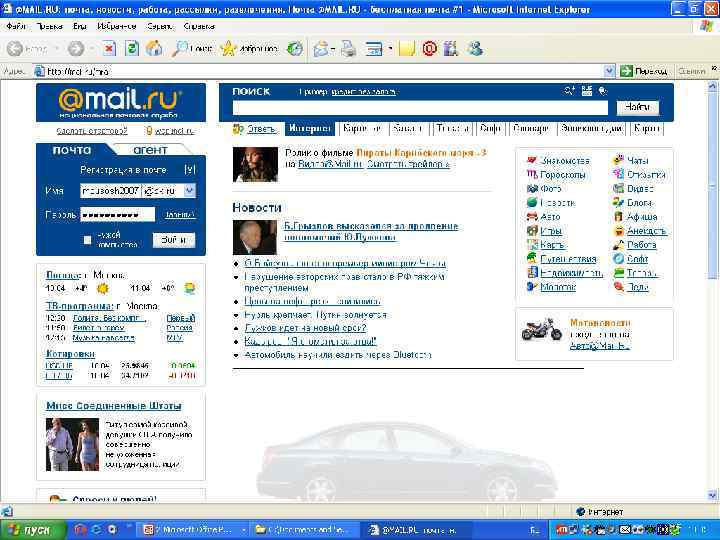Viewport: 720px width, 540px height.
Task: Click the 'Переход' go button
Action: coord(644,71)
